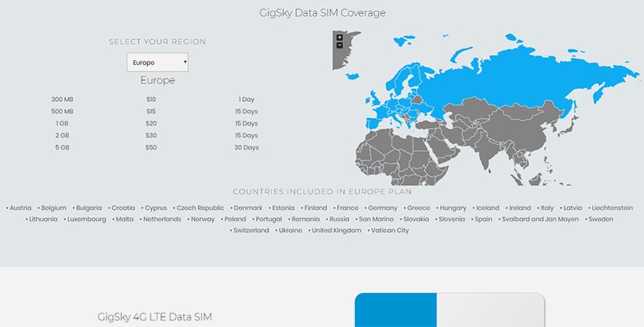
Task: Click Spain in the country list
Action: (484, 219)
